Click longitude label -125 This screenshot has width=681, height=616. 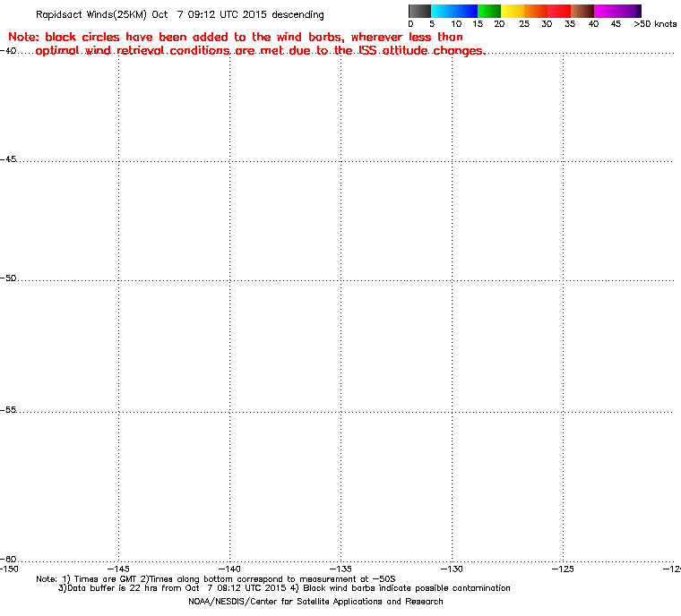563,569
